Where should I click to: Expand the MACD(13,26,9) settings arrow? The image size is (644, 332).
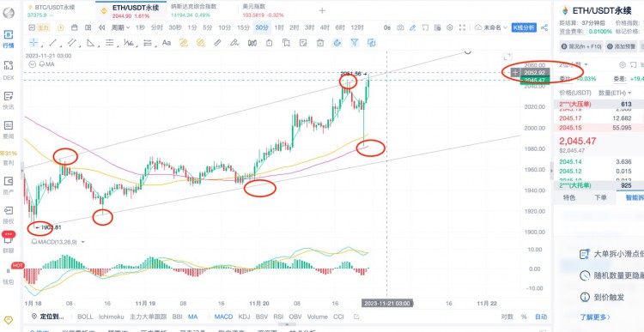pos(83,242)
